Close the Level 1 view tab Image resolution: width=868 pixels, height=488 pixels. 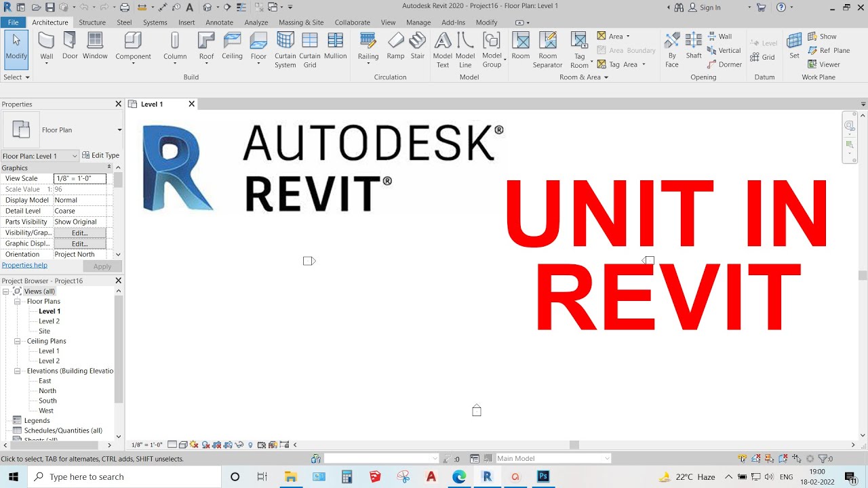pos(191,104)
